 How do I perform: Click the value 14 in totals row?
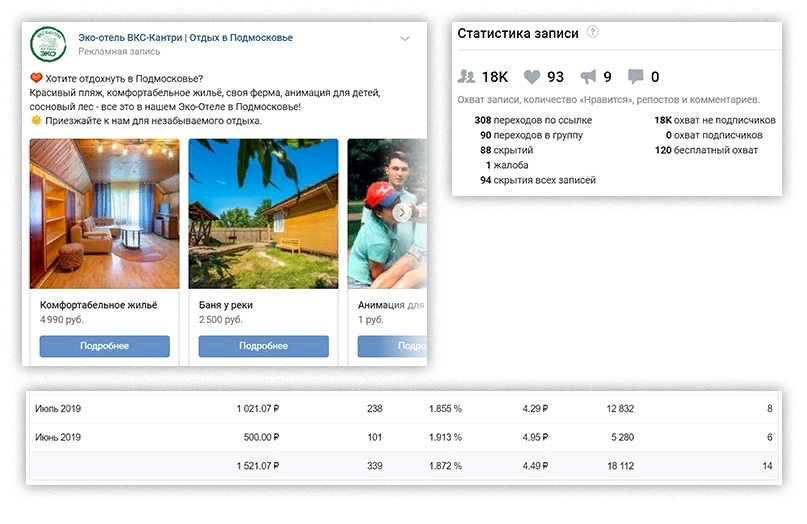(767, 466)
